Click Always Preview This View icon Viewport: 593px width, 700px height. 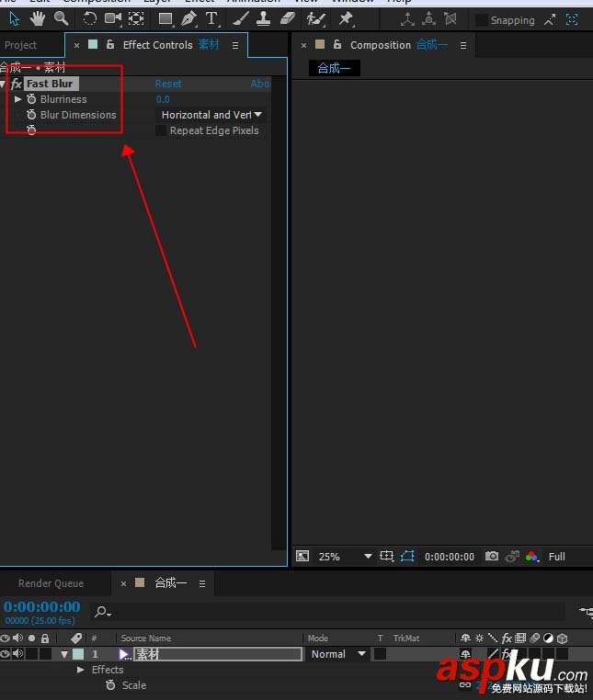pos(302,557)
